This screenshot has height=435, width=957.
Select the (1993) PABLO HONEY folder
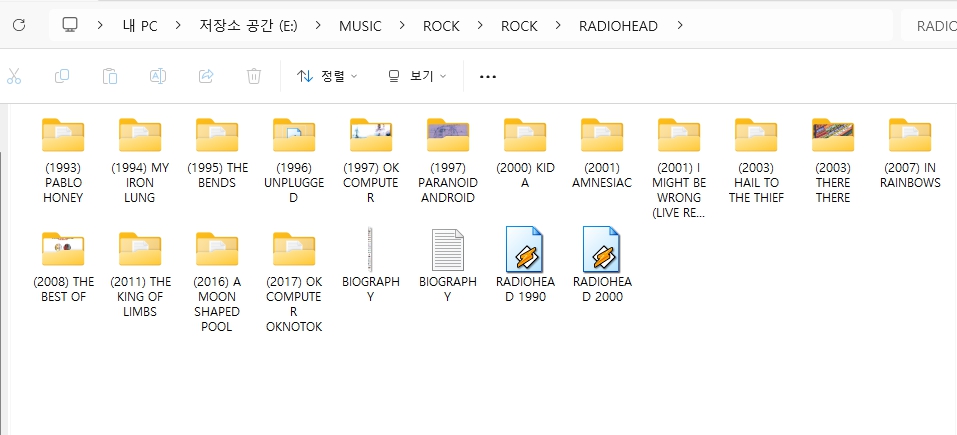(63, 162)
